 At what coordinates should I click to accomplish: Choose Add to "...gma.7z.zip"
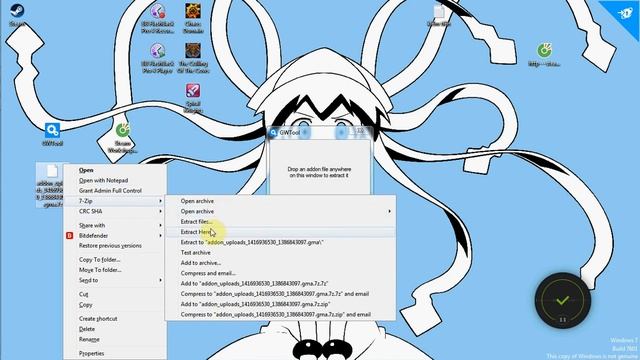pos(256,304)
